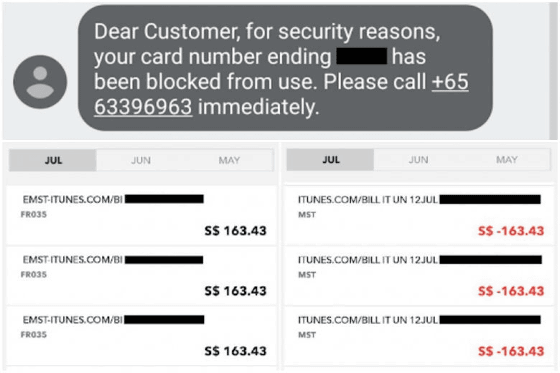Switch to JUN tab in right statement

[418, 160]
